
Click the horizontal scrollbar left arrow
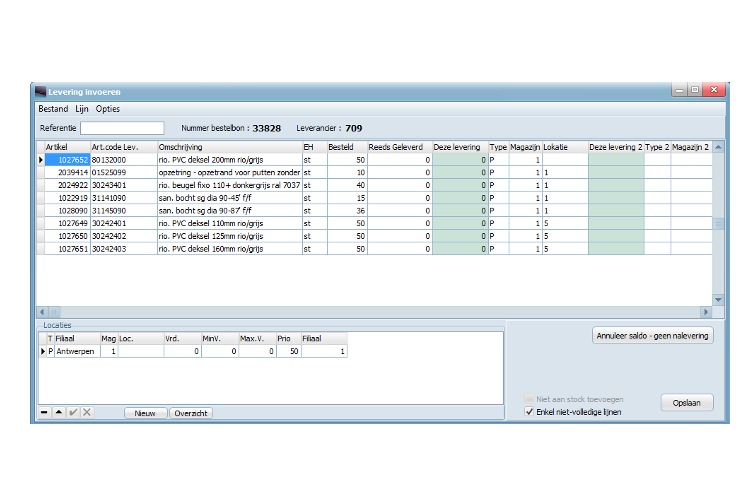[42, 312]
